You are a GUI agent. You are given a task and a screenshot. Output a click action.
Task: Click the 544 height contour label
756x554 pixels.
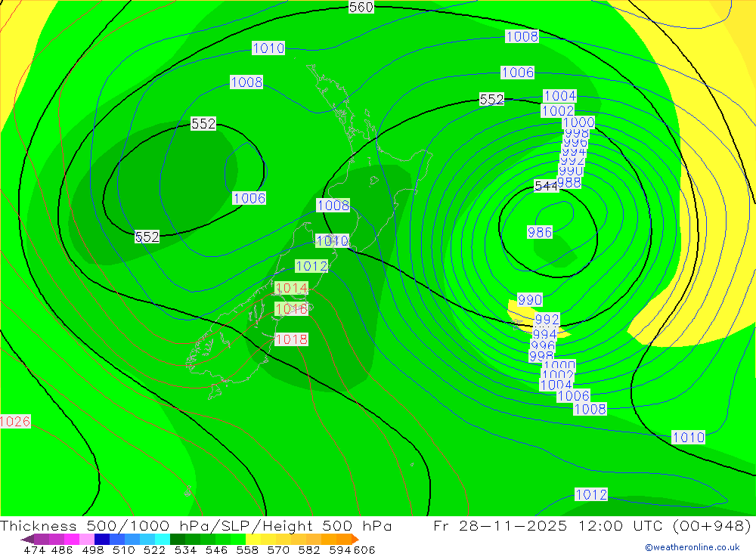point(546,186)
